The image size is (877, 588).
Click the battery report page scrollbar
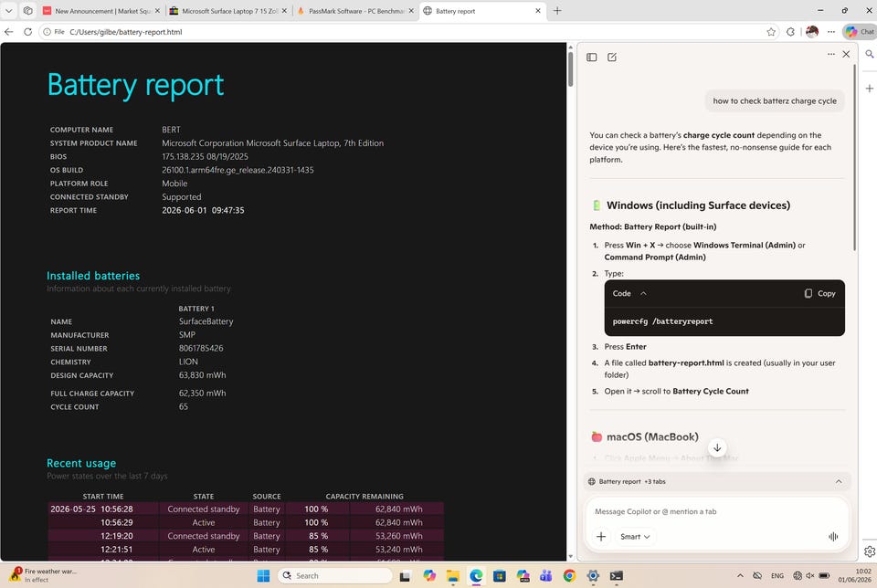click(570, 68)
